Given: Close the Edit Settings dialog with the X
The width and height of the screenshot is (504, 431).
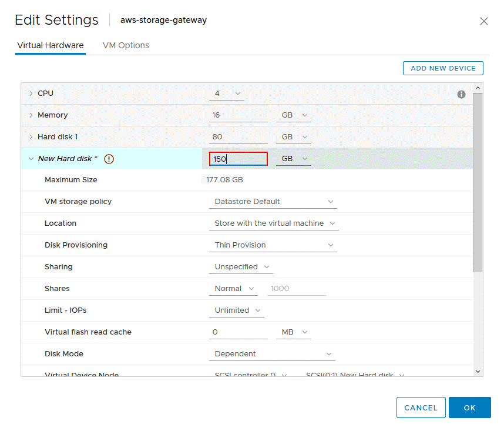Looking at the screenshot, I should 483,21.
